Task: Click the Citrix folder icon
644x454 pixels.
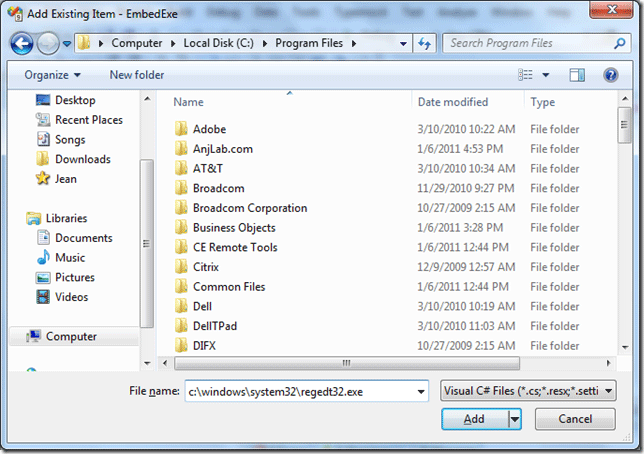Action: [181, 267]
